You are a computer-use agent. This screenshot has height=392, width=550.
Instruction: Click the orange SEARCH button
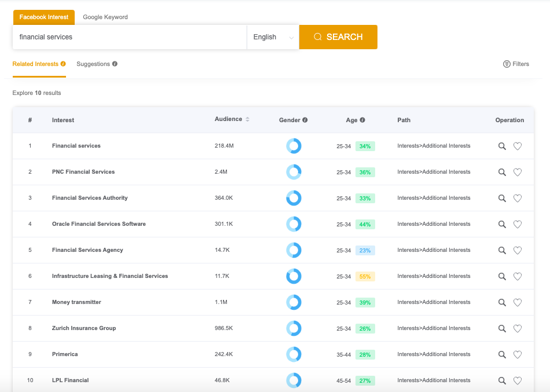[x=338, y=37]
